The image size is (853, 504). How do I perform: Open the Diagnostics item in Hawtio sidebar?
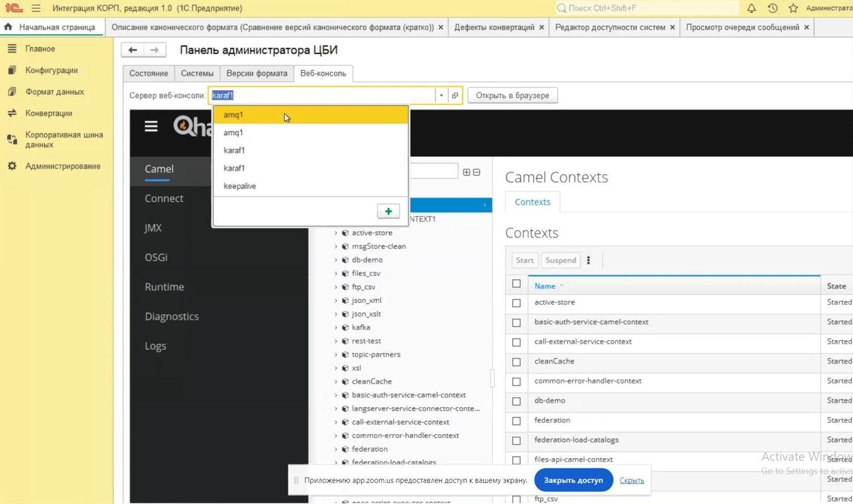coord(172,317)
